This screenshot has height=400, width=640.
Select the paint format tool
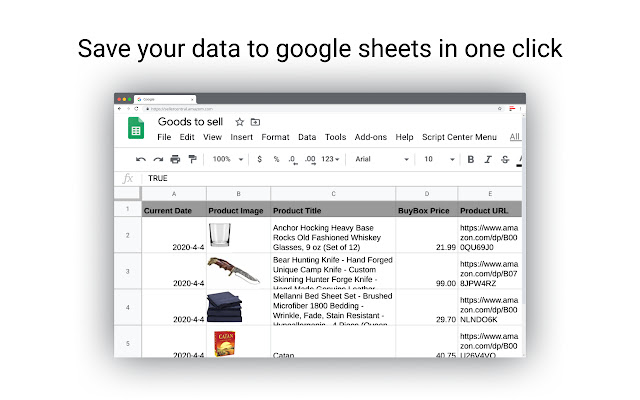point(192,159)
